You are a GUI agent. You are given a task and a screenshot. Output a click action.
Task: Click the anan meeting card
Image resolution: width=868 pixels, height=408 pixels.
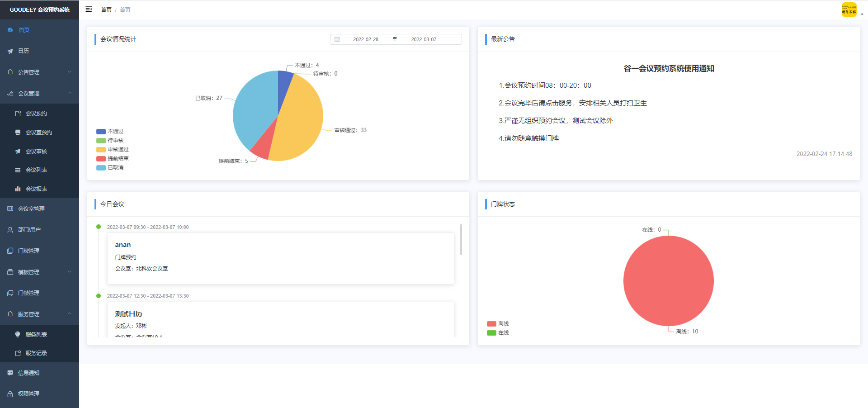(x=280, y=258)
